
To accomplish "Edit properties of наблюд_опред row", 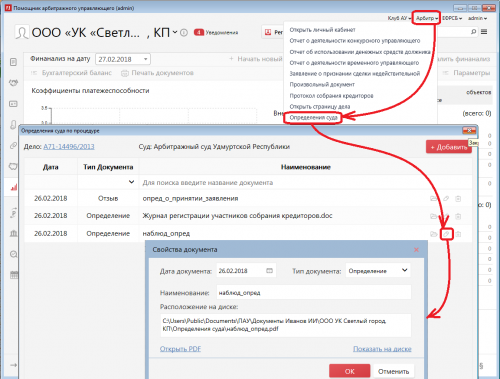I will (x=446, y=234).
